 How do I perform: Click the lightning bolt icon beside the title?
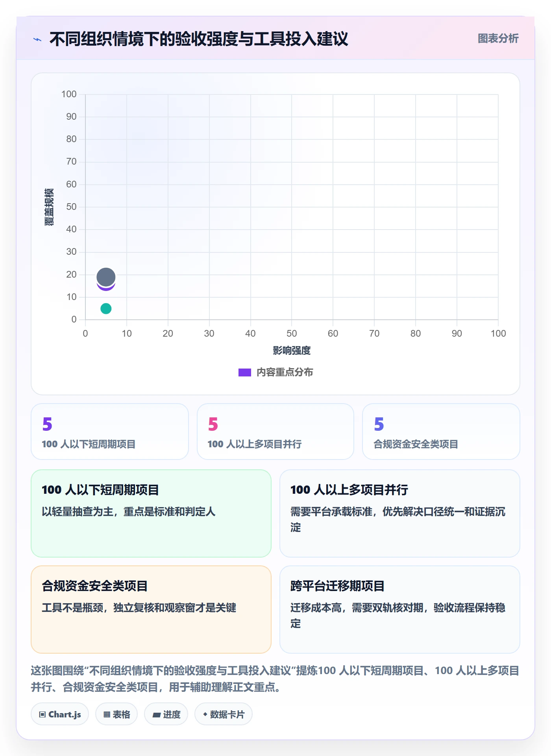click(37, 39)
